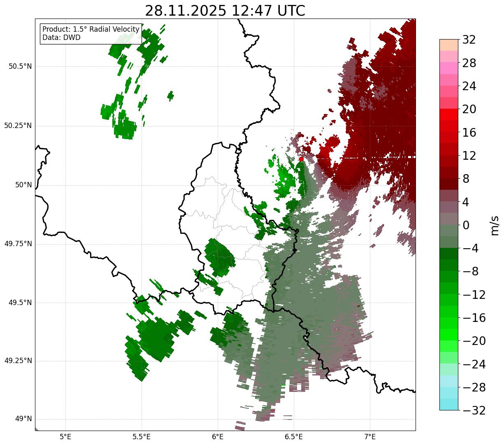This screenshot has width=504, height=445.
Task: Click the colorbar value "0"
Action: tap(466, 225)
